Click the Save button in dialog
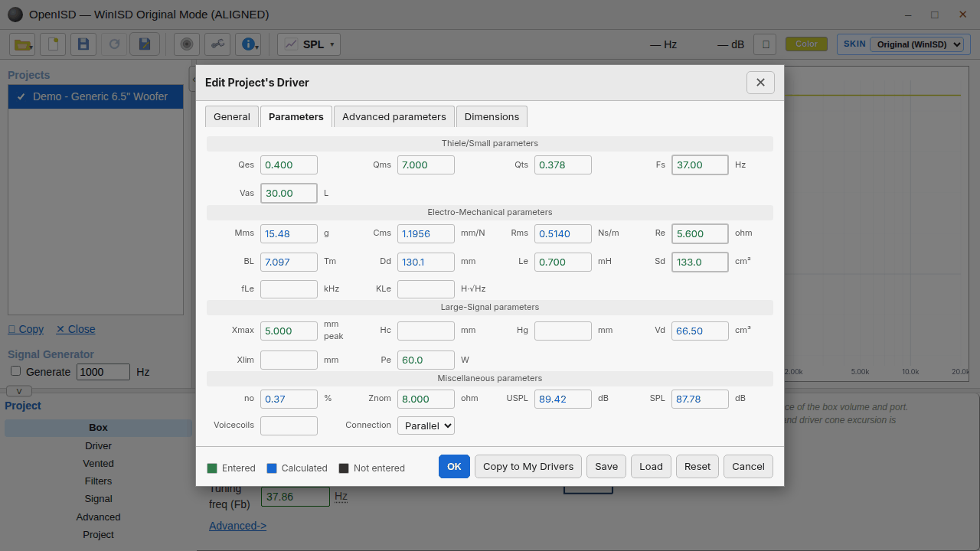Viewport: 980px width, 551px height. (606, 466)
